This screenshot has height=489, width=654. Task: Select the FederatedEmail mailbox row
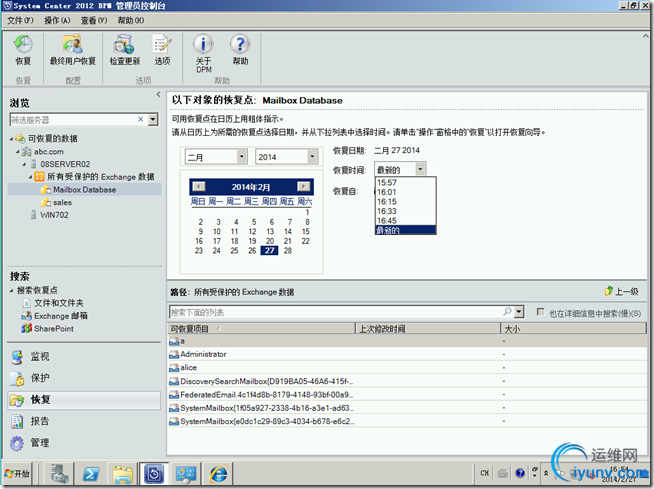(x=407, y=394)
